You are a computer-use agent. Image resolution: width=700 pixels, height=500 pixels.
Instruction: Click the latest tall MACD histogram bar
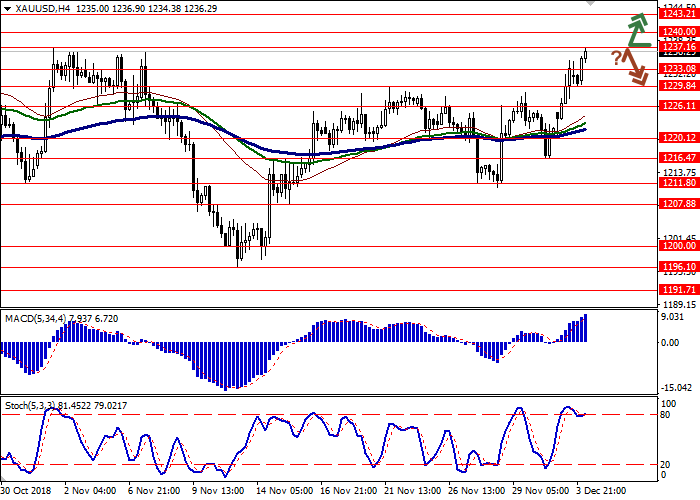tap(585, 328)
